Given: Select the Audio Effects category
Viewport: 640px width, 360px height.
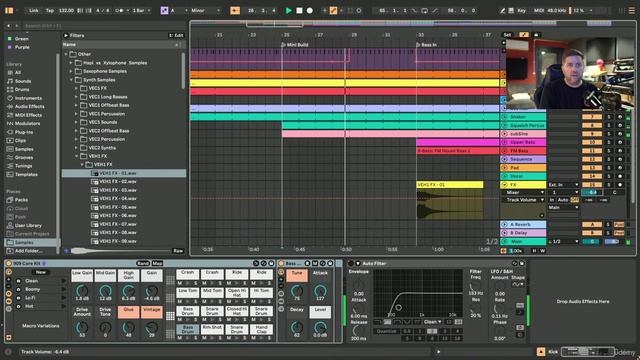Looking at the screenshot, I should point(29,107).
